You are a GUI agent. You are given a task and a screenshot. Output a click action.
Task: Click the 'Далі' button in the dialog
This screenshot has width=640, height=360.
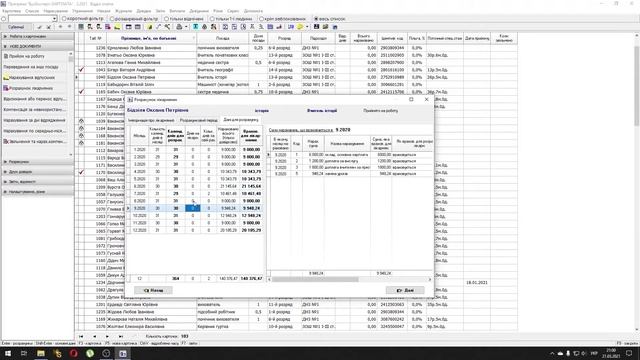click(x=405, y=290)
